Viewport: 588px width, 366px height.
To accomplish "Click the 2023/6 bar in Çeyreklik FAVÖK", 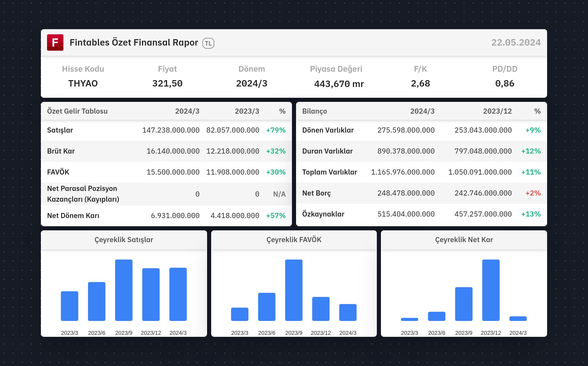I will click(x=267, y=307).
